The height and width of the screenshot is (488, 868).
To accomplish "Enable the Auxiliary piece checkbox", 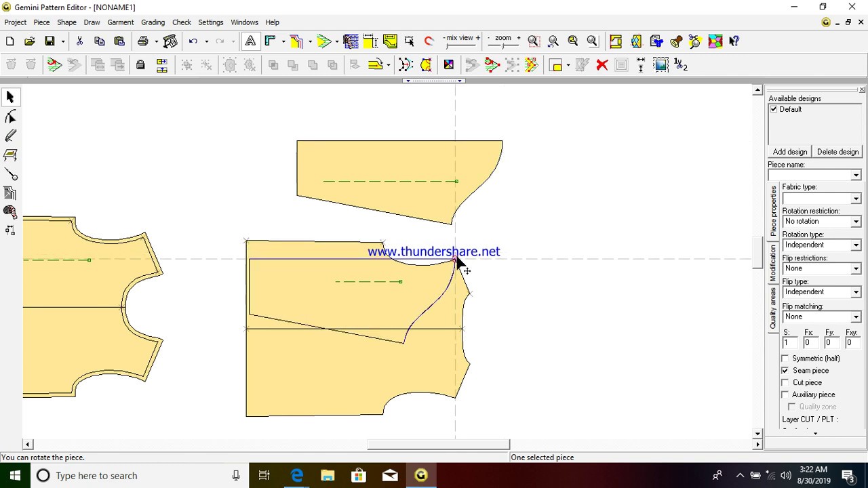I will (x=785, y=394).
